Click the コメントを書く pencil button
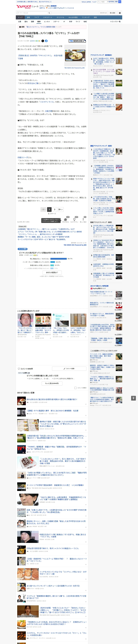138x644 pixels. click(69, 368)
